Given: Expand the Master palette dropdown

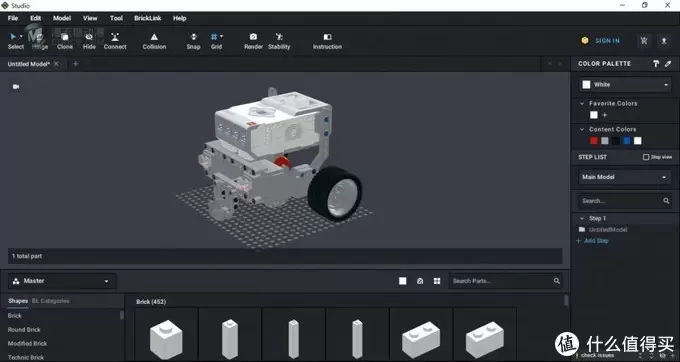Looking at the screenshot, I should click(x=62, y=281).
